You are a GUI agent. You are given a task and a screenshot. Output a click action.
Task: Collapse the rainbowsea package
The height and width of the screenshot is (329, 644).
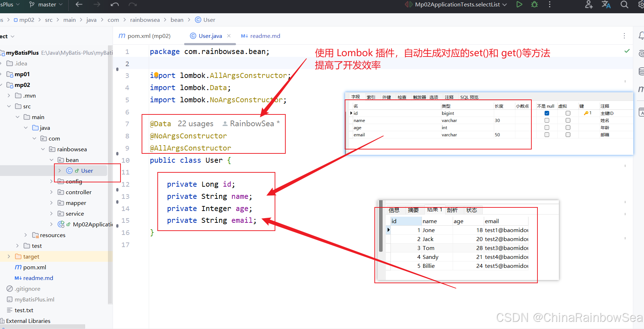[43, 149]
